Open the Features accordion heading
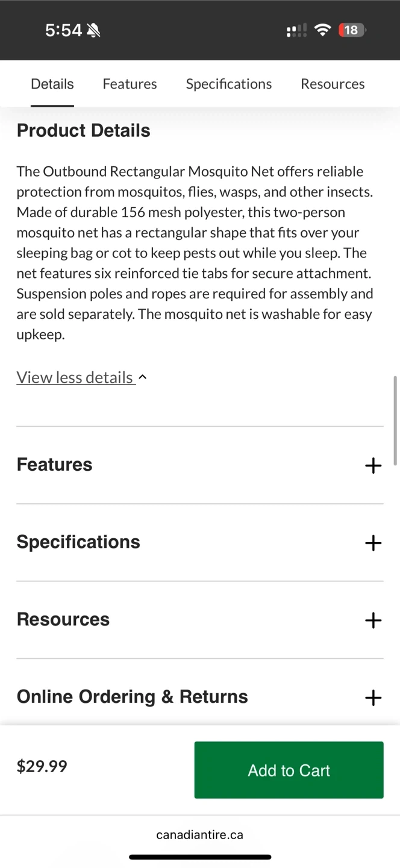Screen dimensions: 400x868 (54, 465)
